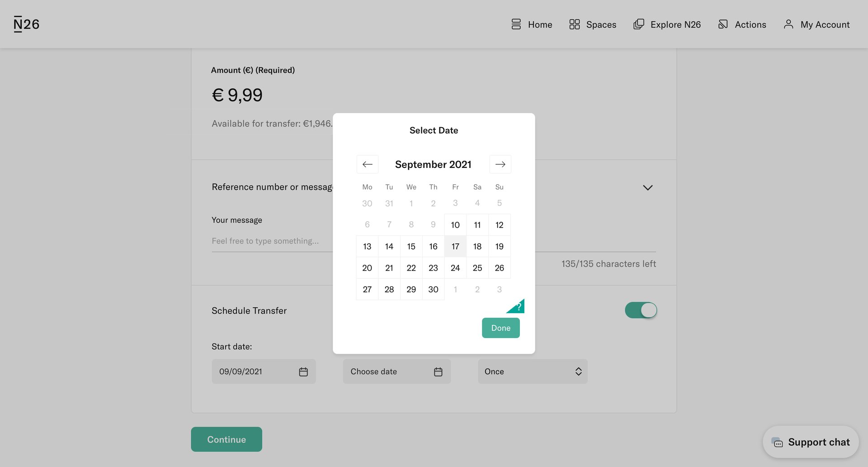This screenshot has height=467, width=868.
Task: Open the Support chat
Action: pyautogui.click(x=810, y=442)
